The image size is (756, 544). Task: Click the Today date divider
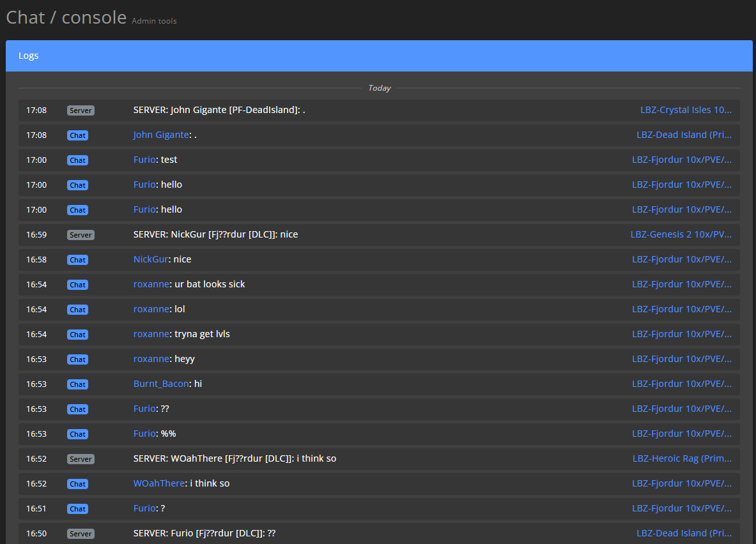(x=379, y=87)
